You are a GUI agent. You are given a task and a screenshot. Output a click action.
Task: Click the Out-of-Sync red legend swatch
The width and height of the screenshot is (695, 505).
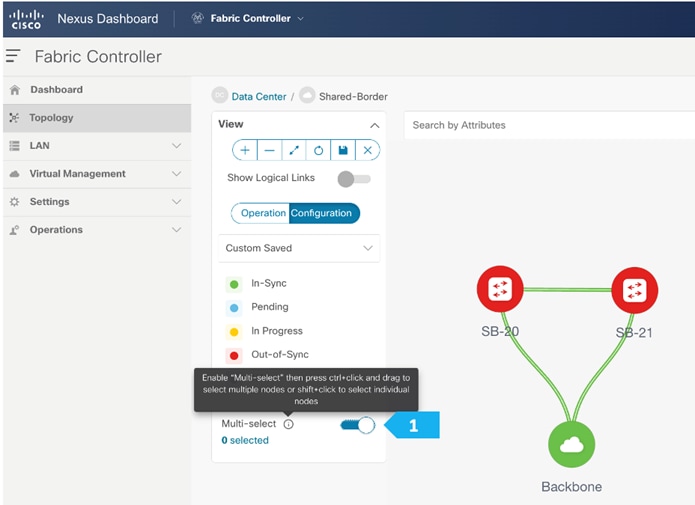(x=234, y=356)
